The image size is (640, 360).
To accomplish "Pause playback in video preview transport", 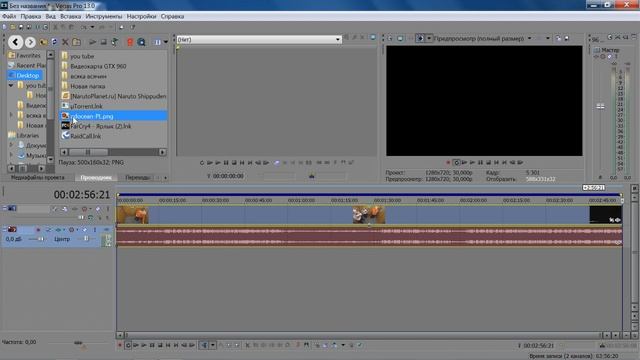I will pyautogui.click(x=480, y=162).
